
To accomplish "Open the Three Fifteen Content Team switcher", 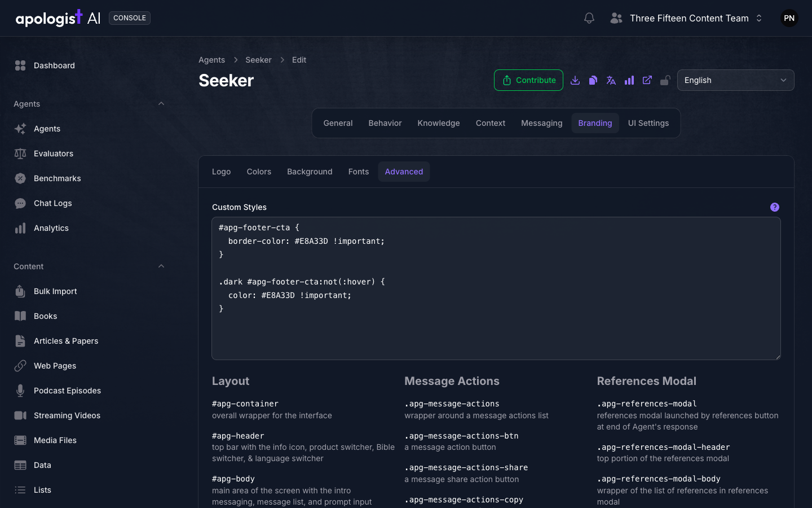I will 686,18.
